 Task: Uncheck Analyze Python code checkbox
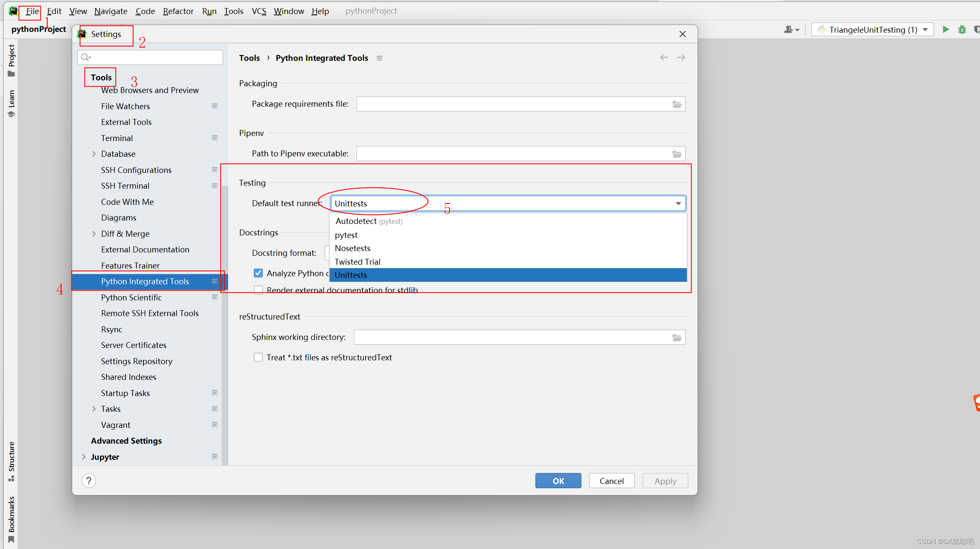(x=258, y=273)
